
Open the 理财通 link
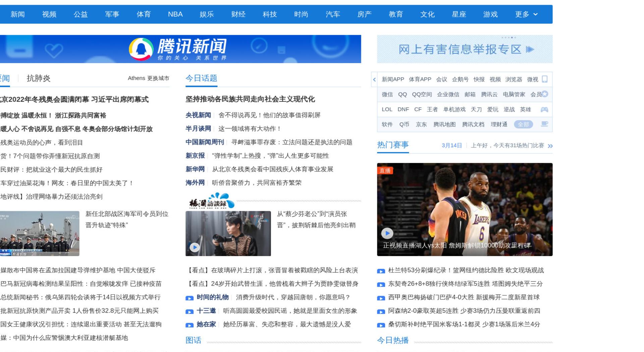click(x=499, y=124)
